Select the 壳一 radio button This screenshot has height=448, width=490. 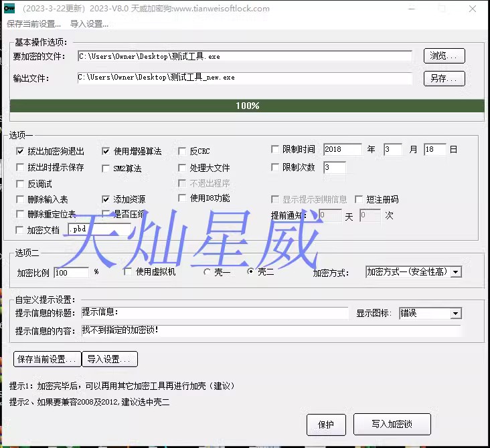point(207,271)
